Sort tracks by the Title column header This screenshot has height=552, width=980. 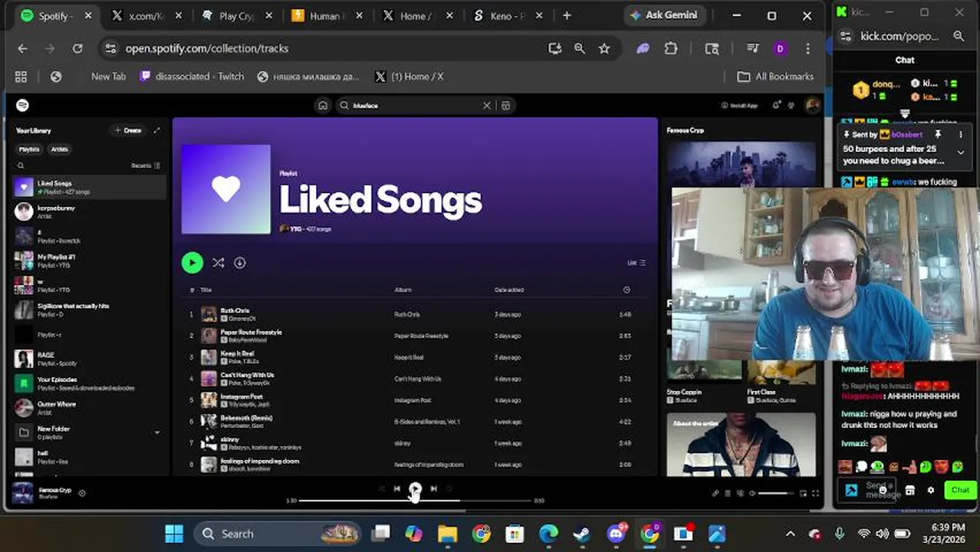pyautogui.click(x=206, y=290)
